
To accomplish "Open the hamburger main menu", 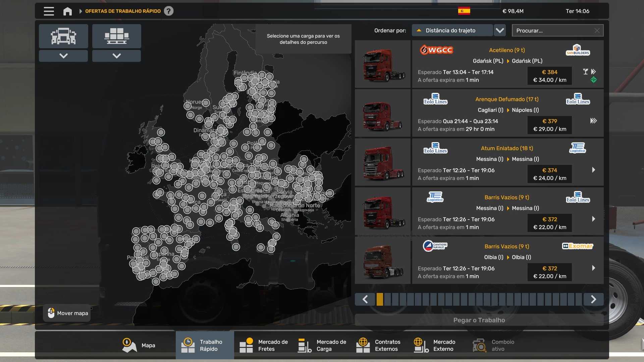I will click(x=49, y=11).
